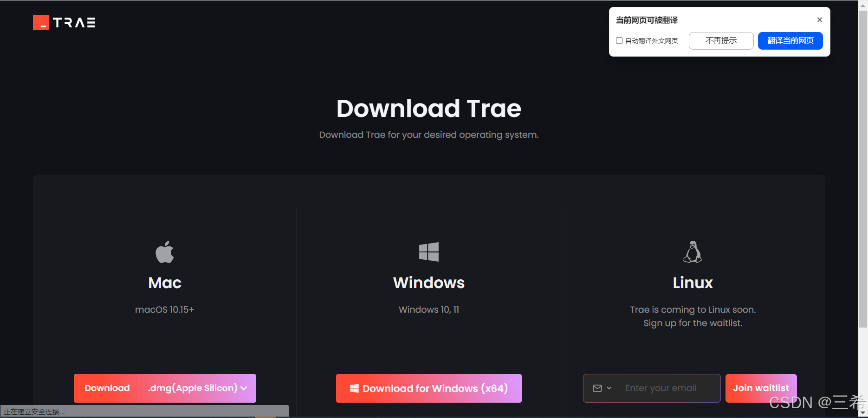Click Download for Windows (x64)
This screenshot has height=418, width=868.
click(429, 388)
